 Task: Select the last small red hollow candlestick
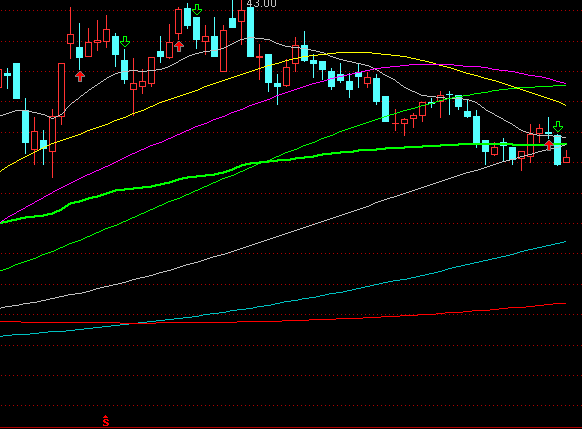(566, 160)
